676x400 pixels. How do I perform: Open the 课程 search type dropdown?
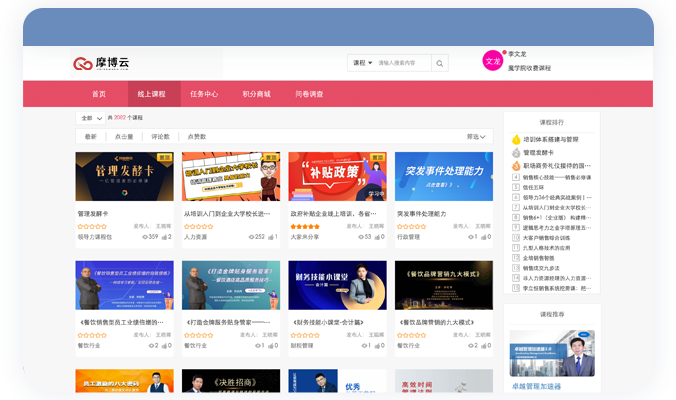(x=363, y=63)
